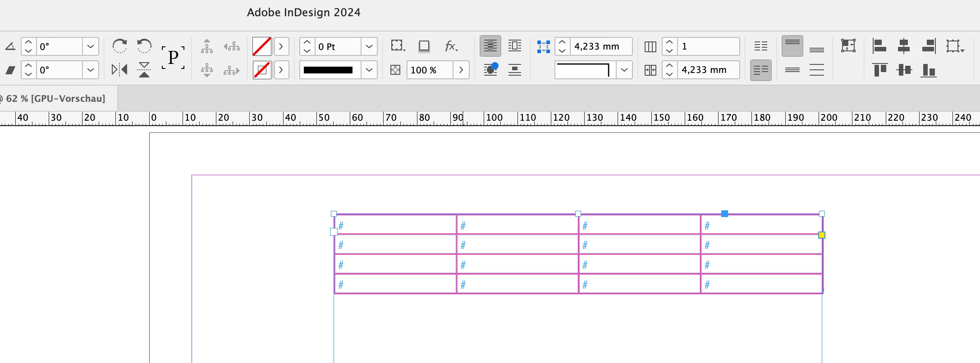Toggle the highlighted unbalanced columns button
980x363 pixels.
(761, 70)
